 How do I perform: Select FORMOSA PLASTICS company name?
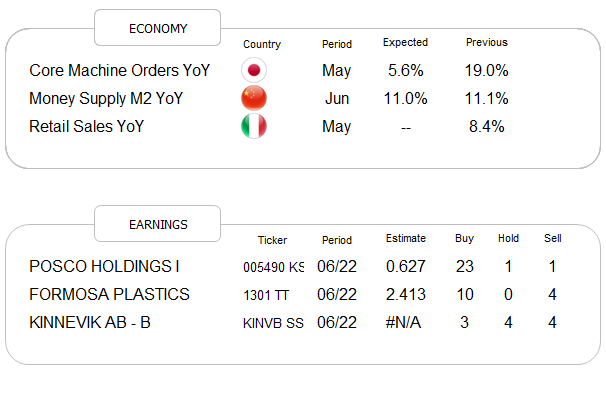(x=109, y=294)
